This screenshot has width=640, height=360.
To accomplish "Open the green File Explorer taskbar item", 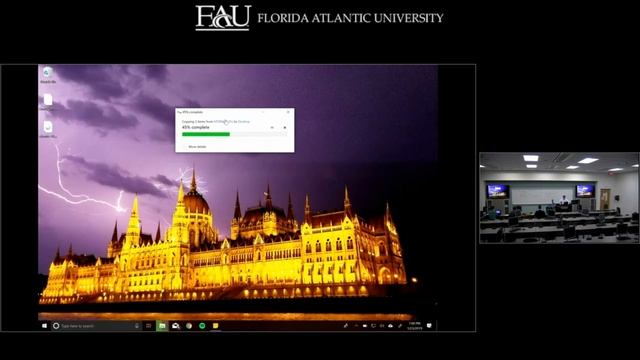I will tap(162, 326).
